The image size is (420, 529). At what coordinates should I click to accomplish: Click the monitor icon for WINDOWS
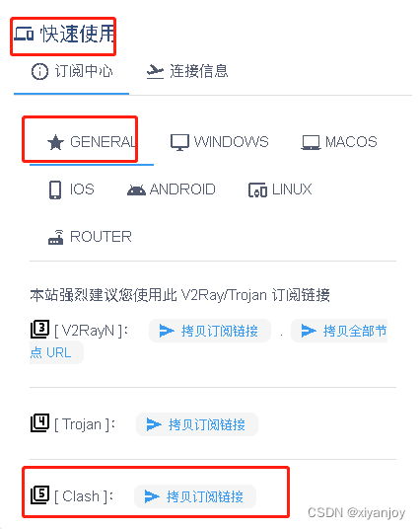click(x=179, y=142)
